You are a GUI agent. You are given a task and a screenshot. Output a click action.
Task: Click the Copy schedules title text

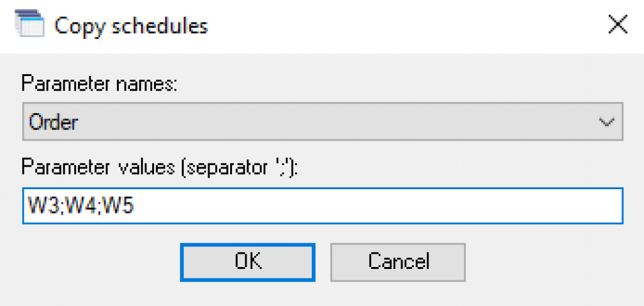coord(131,25)
